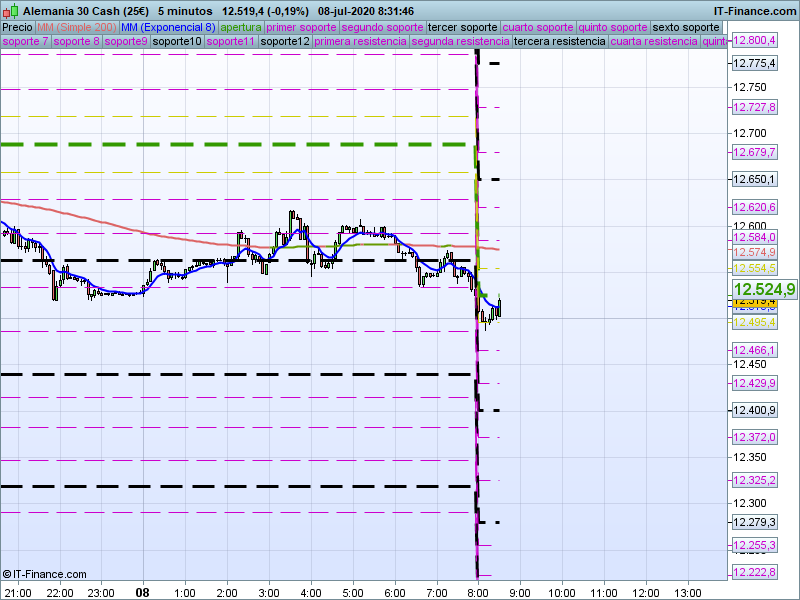This screenshot has height=600, width=800.
Task: Click the 12.679,7 magenta price tag
Action: point(755,152)
